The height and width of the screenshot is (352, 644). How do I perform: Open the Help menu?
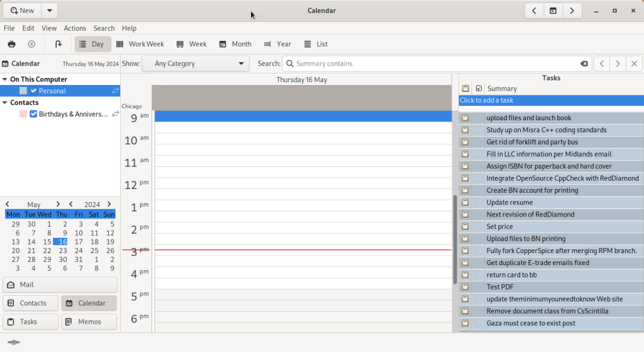(129, 28)
